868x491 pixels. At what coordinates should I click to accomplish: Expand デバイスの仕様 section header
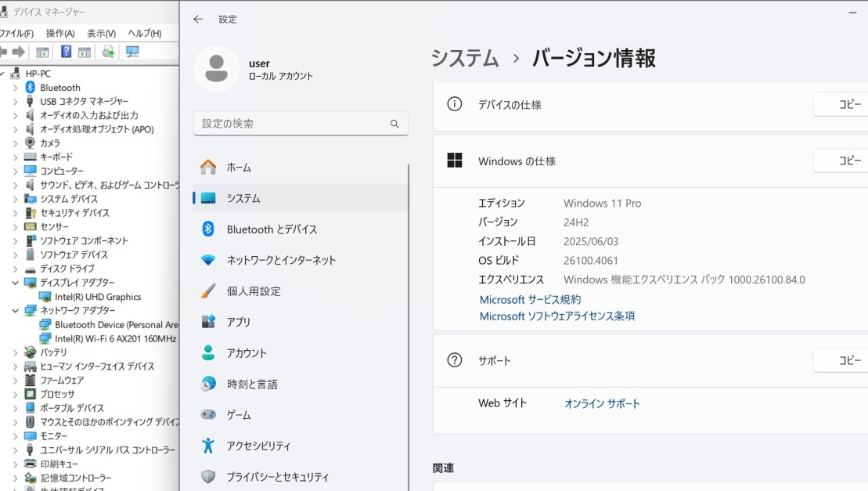click(650, 105)
